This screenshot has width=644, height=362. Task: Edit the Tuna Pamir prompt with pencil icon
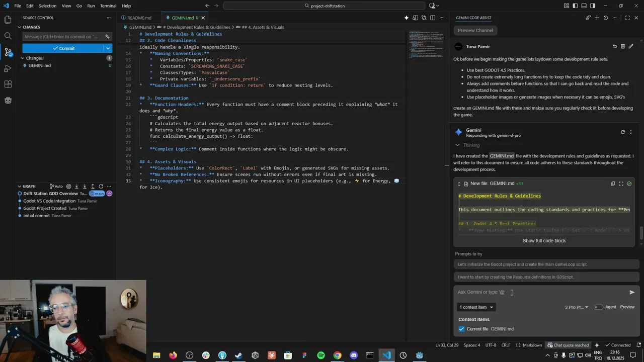click(631, 46)
